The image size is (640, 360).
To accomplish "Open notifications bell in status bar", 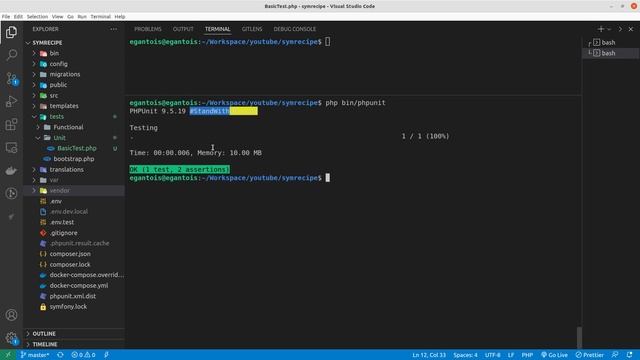I will 629,355.
